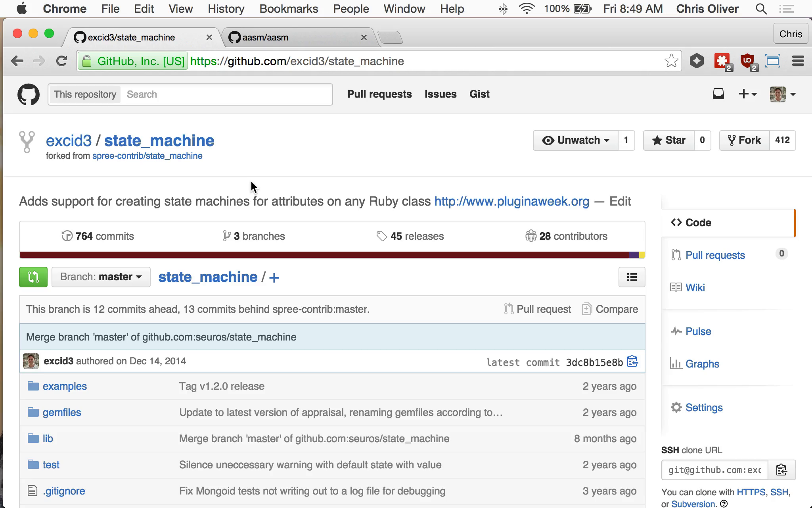Expand the plus create-new dropdown

point(748,94)
